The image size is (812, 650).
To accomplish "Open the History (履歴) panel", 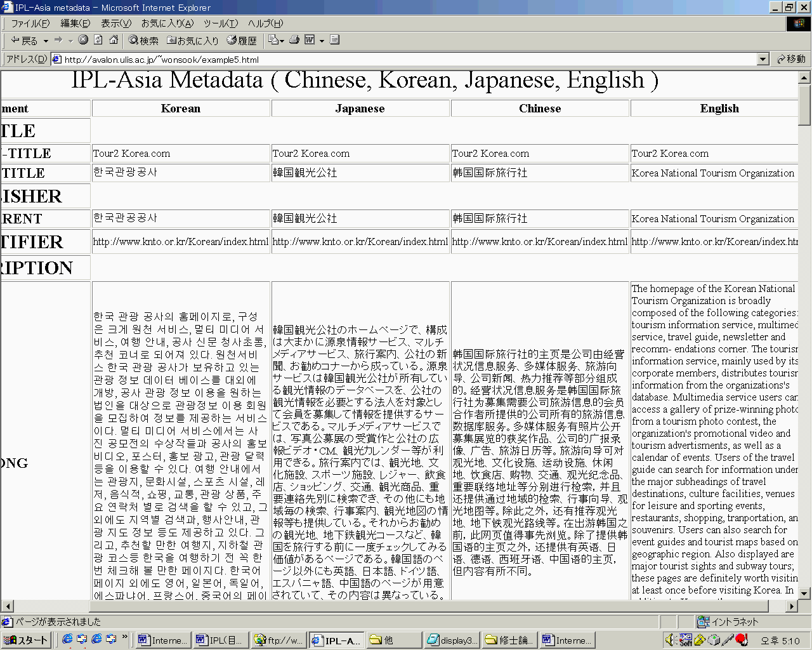I will (x=242, y=41).
